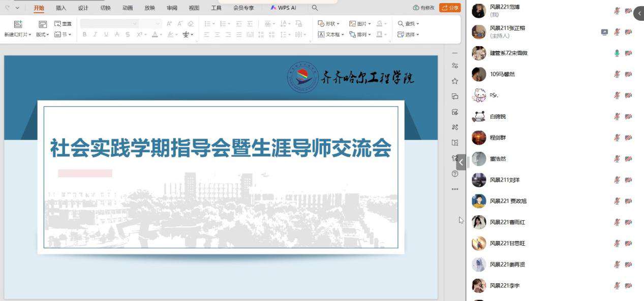
Task: Click the WPS AI button
Action: 283,8
